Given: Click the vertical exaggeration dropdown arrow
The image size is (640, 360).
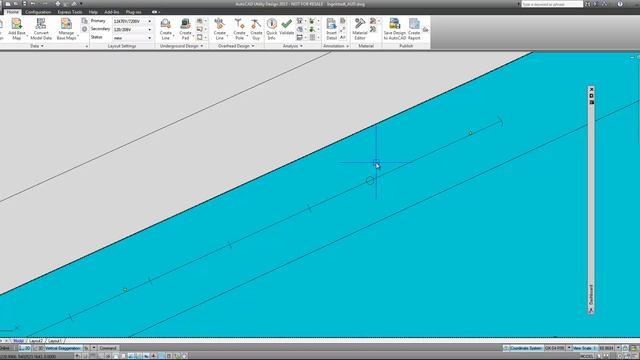Looking at the screenshot, I should [94, 348].
